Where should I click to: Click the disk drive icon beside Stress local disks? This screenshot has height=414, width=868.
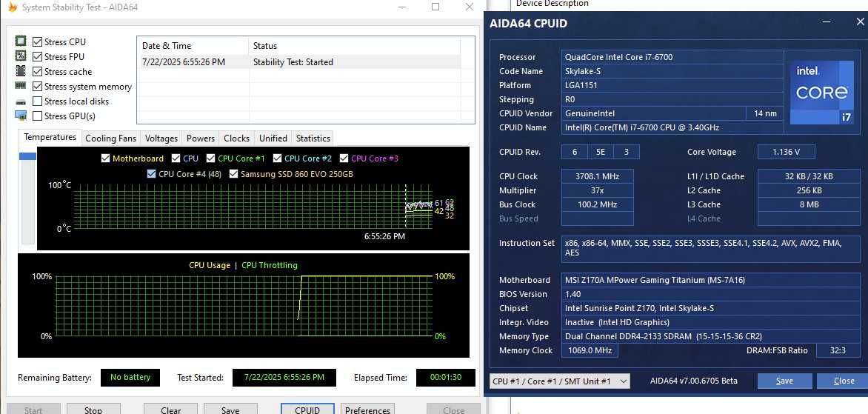click(21, 102)
